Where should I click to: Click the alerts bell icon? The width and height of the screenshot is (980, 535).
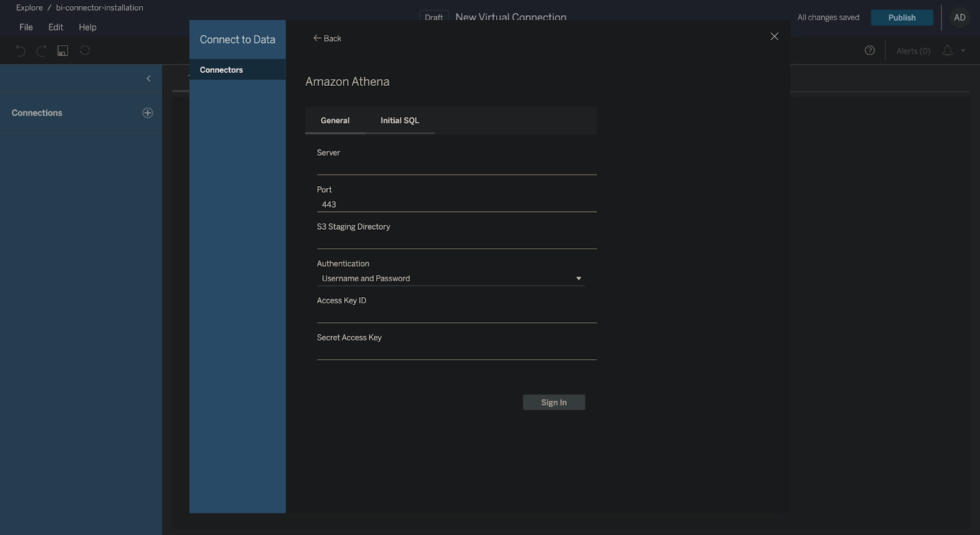[x=948, y=50]
